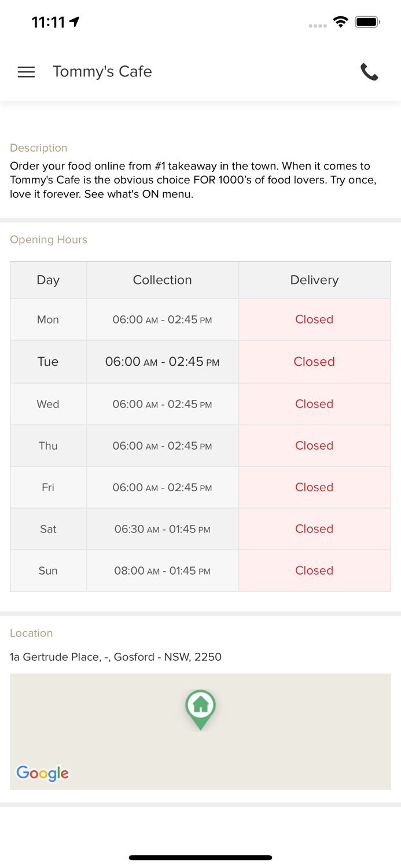This screenshot has height=868, width=401.
Task: Tap the Opening Hours section heading
Action: (49, 240)
